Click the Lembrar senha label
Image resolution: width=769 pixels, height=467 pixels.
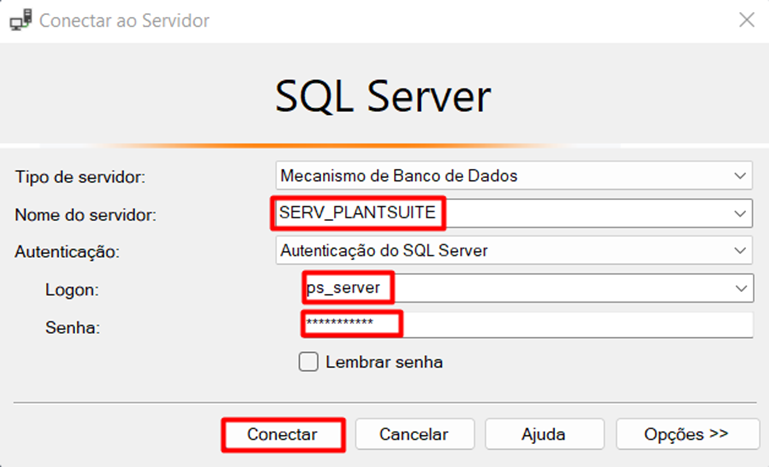[x=384, y=363]
